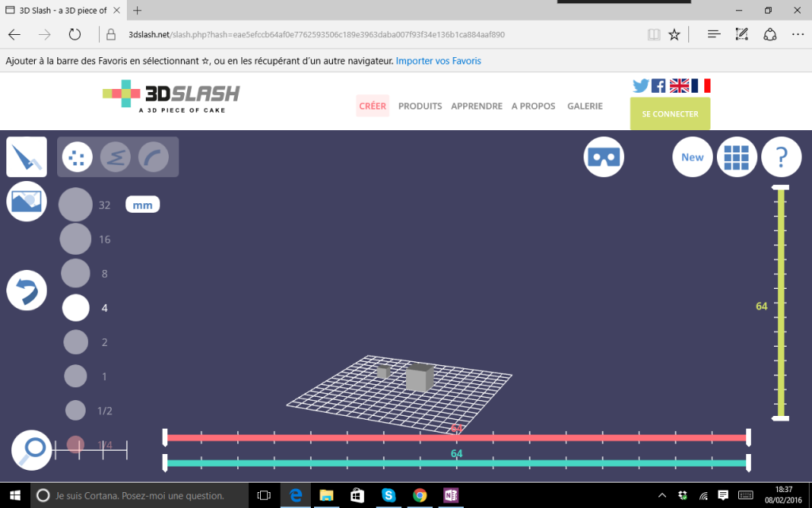Select the hammer slash tool
Image resolution: width=812 pixels, height=508 pixels.
[26, 156]
